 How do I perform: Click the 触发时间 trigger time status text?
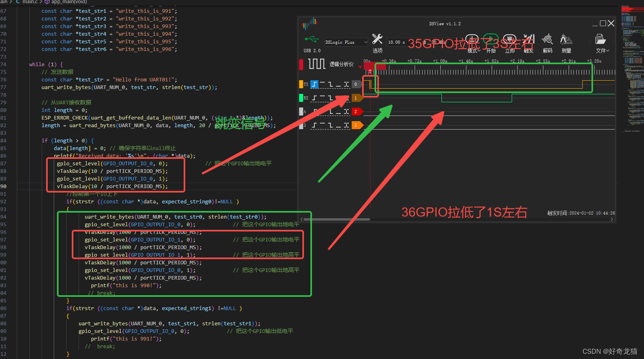[x=581, y=213]
